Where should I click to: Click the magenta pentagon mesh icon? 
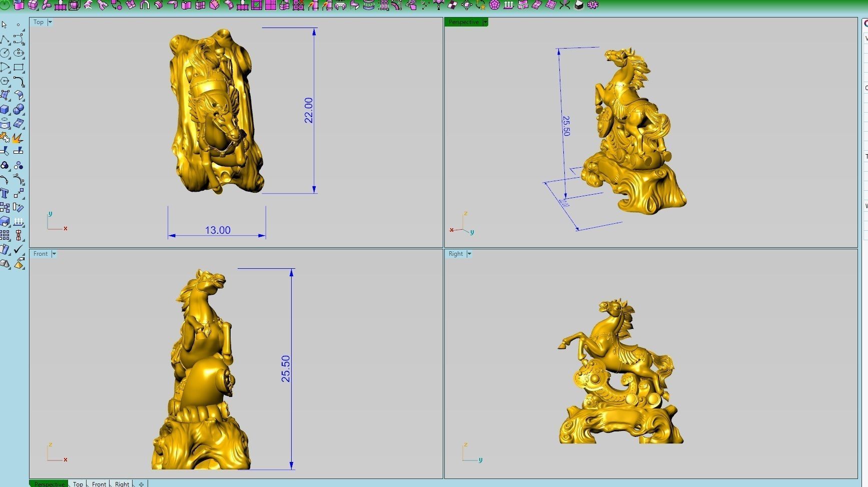pos(494,5)
